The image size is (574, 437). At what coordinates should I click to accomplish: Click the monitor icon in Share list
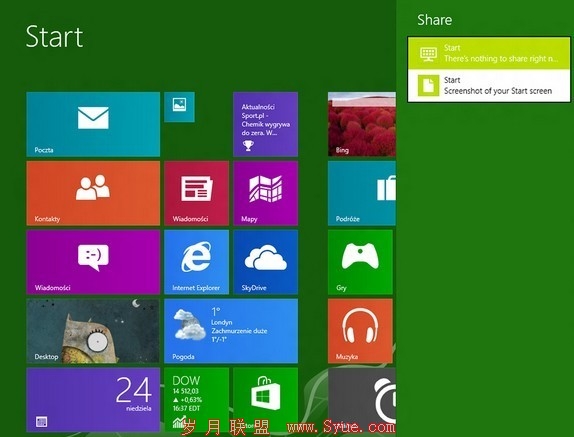point(428,54)
